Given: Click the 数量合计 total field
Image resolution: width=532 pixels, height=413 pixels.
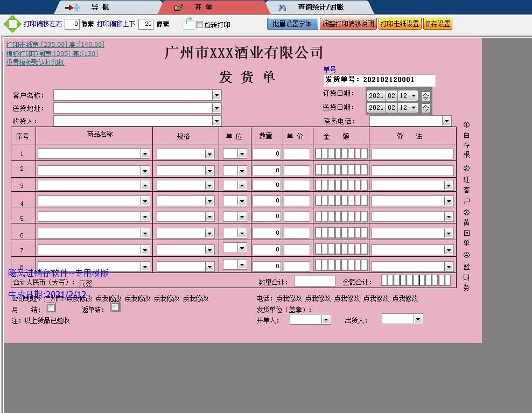Looking at the screenshot, I should [314, 281].
